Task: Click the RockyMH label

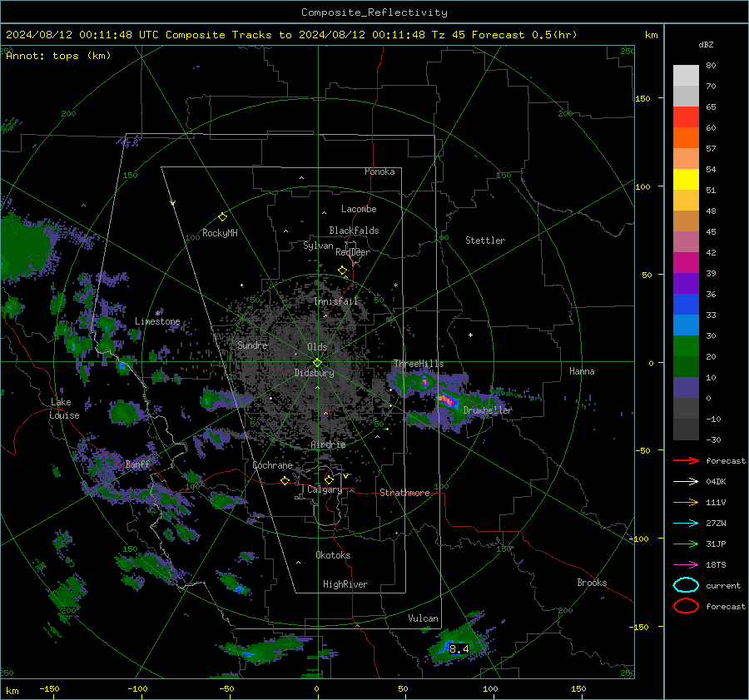Action: tap(220, 233)
